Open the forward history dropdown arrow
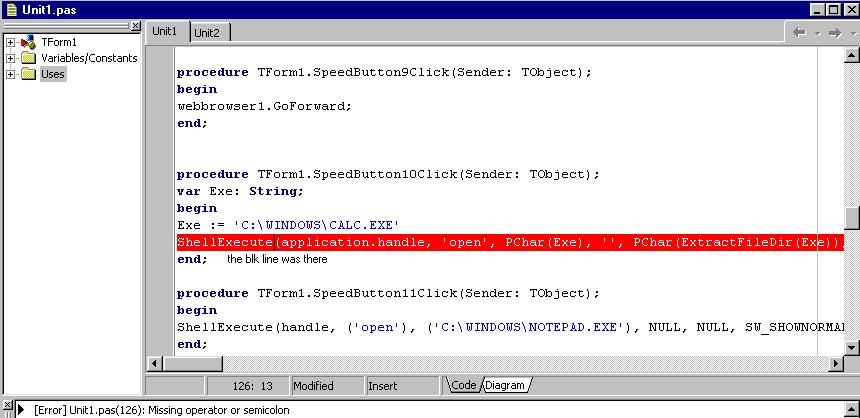 852,33
